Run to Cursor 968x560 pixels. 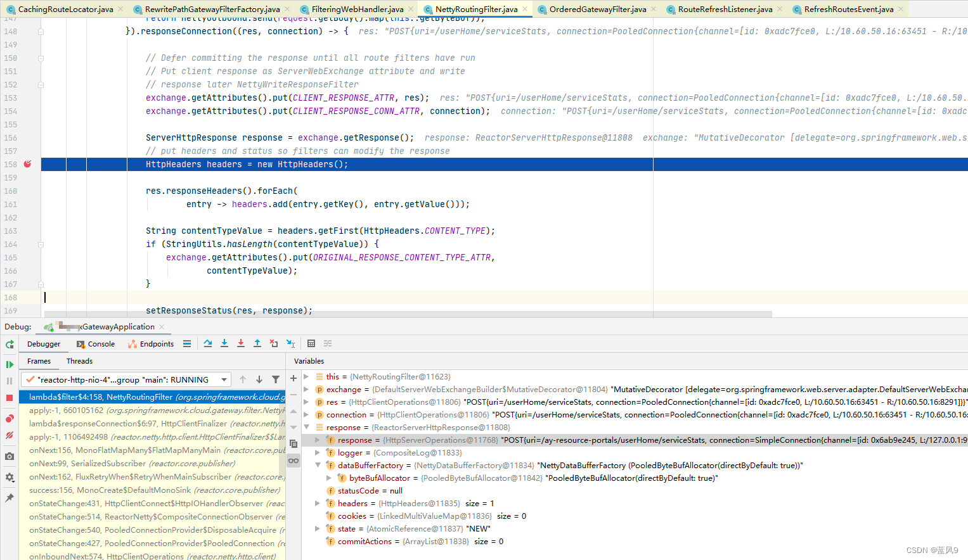click(x=290, y=343)
